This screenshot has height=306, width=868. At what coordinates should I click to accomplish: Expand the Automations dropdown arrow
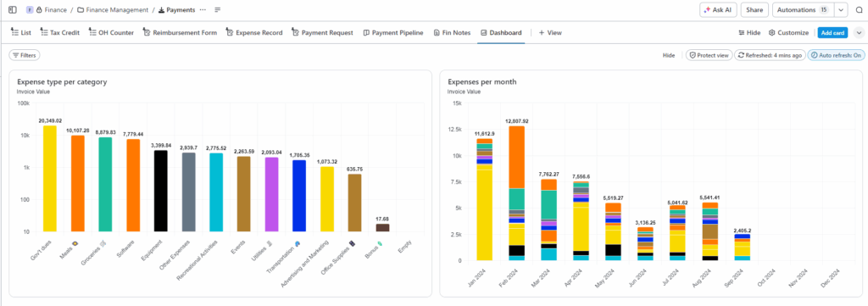tap(841, 10)
